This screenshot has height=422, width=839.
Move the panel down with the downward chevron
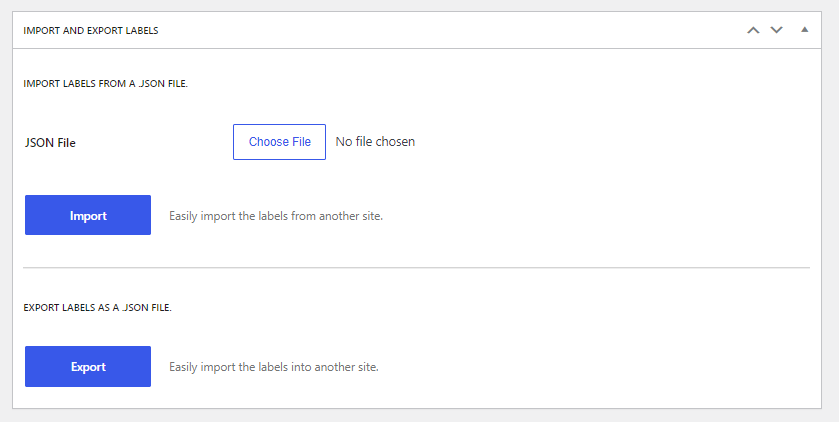pos(776,30)
